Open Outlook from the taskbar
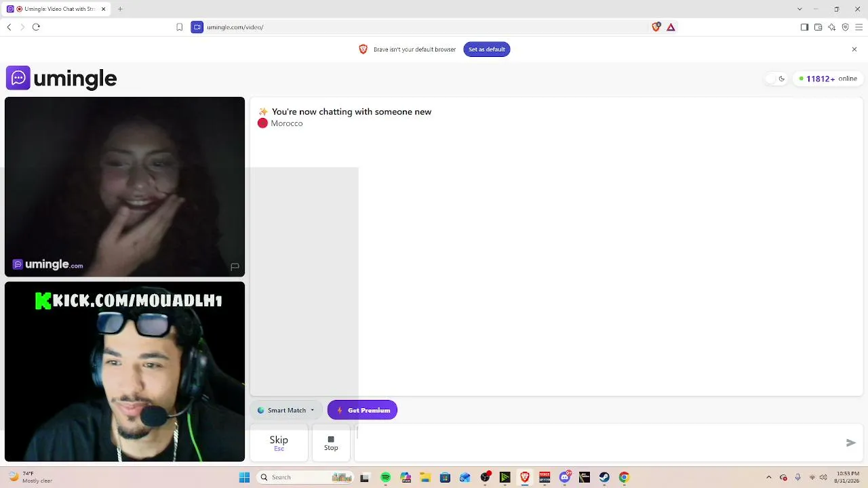 click(x=465, y=477)
